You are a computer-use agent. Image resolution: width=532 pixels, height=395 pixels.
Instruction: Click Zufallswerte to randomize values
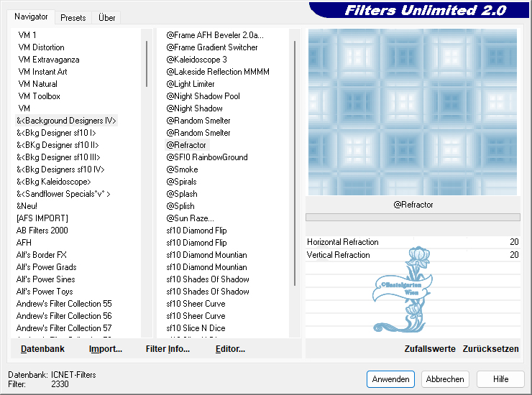pyautogui.click(x=430, y=349)
